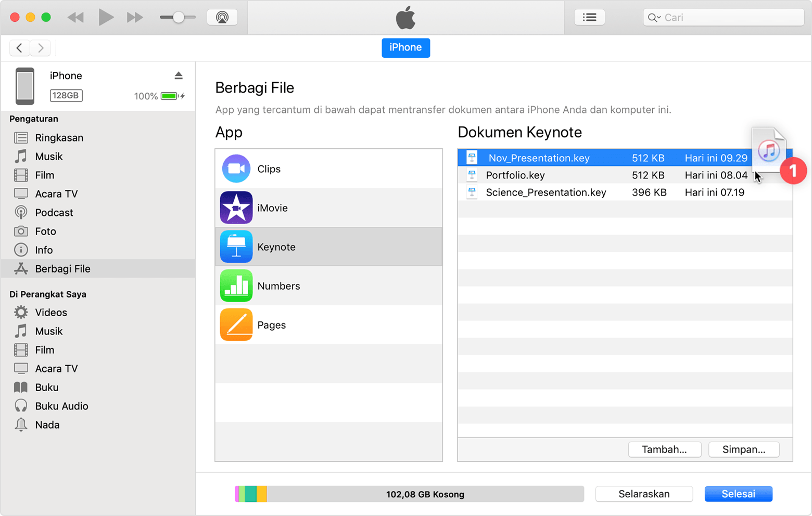The width and height of the screenshot is (812, 516).
Task: Click the Science_Presentation.key file icon
Action: 472,192
